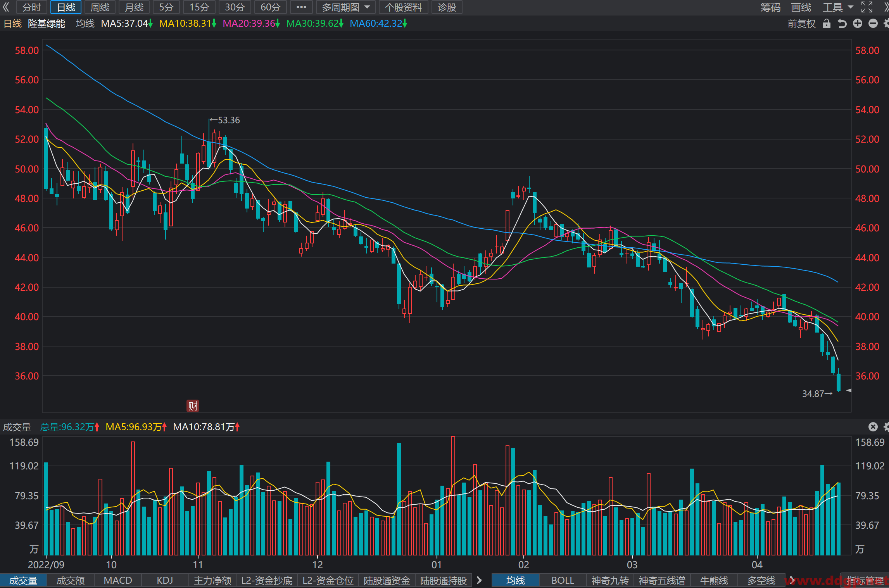This screenshot has height=588, width=889.
Task: Switch to 15分 minute chart
Action: point(199,7)
